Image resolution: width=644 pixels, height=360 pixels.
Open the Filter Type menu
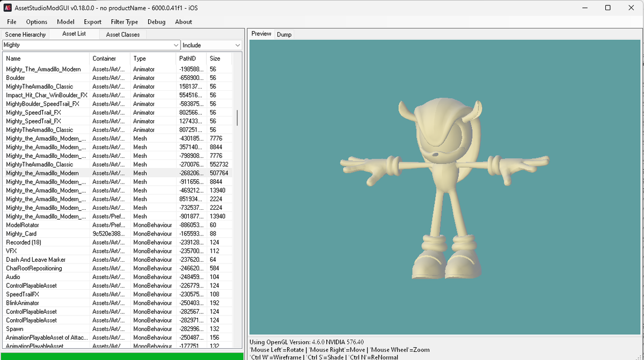point(125,21)
